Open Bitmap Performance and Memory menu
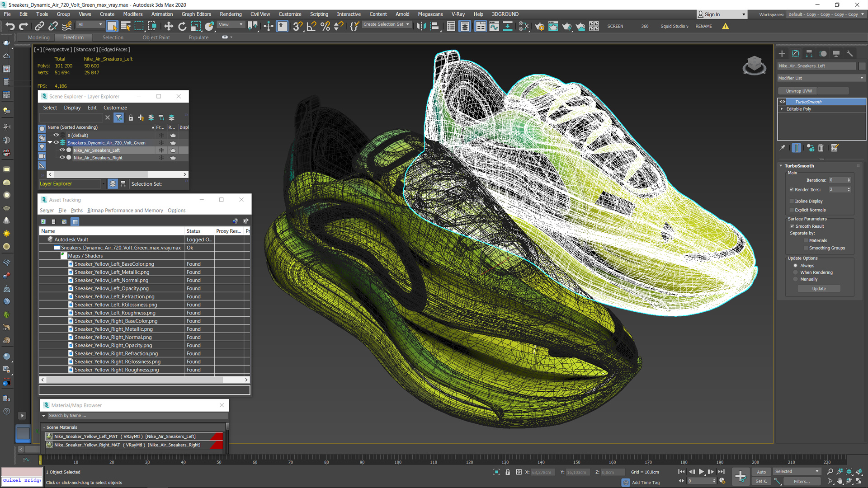The image size is (868, 488). (125, 211)
